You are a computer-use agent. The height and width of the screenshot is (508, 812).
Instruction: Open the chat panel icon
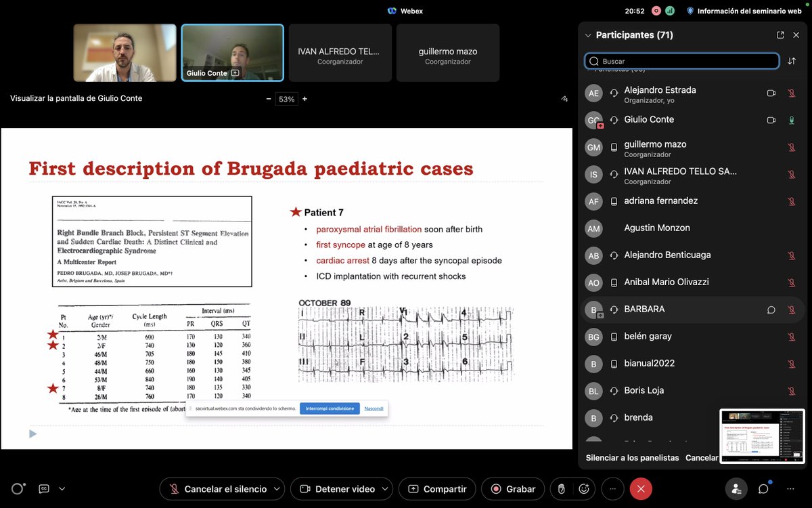[763, 489]
